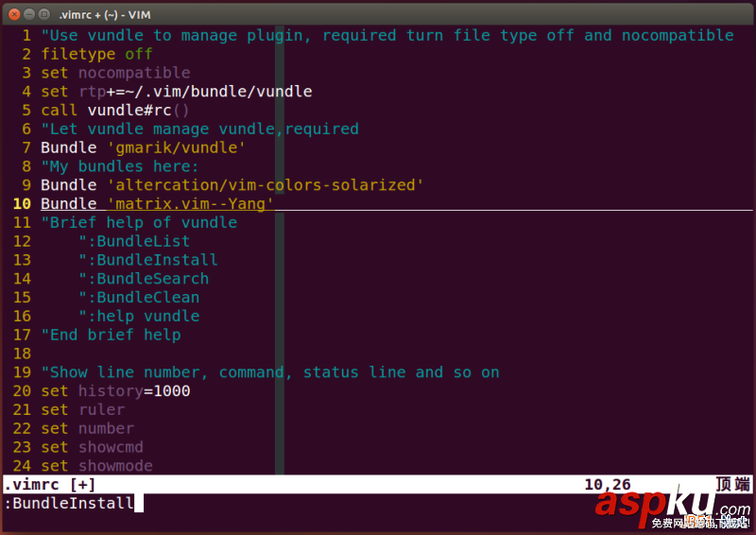Screen dimensions: 756x535
Task: Click the first comment line starting "Use vundle"
Action: (387, 36)
